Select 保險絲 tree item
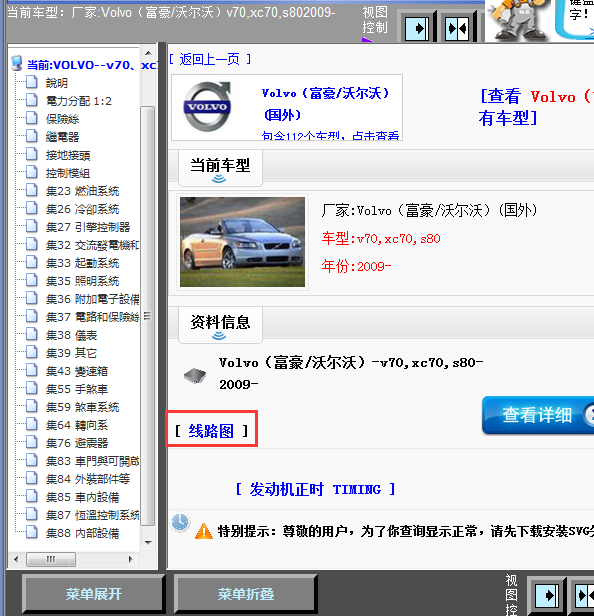This screenshot has height=616, width=594. (62, 119)
